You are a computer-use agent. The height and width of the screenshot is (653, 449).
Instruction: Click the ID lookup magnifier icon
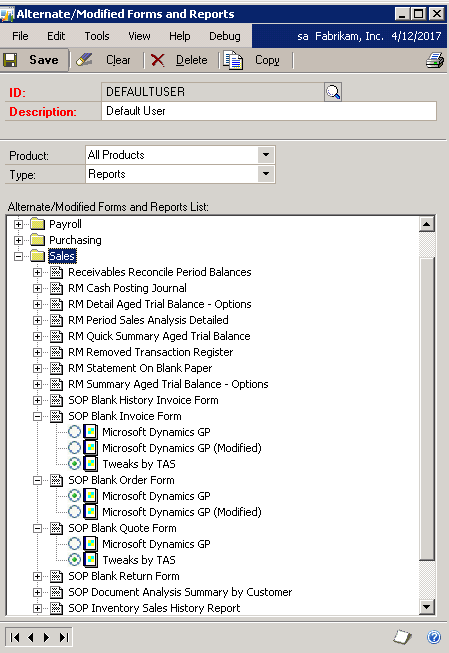tap(333, 92)
